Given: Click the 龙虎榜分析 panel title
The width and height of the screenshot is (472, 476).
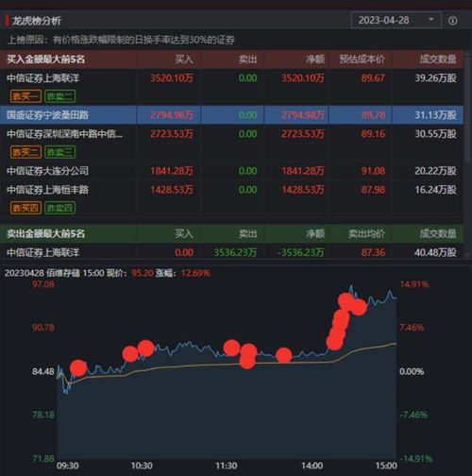Looking at the screenshot, I should click(37, 21).
